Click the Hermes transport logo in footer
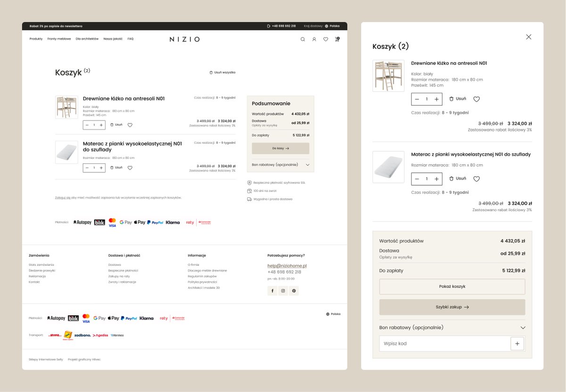The height and width of the screenshot is (392, 566). point(117,335)
